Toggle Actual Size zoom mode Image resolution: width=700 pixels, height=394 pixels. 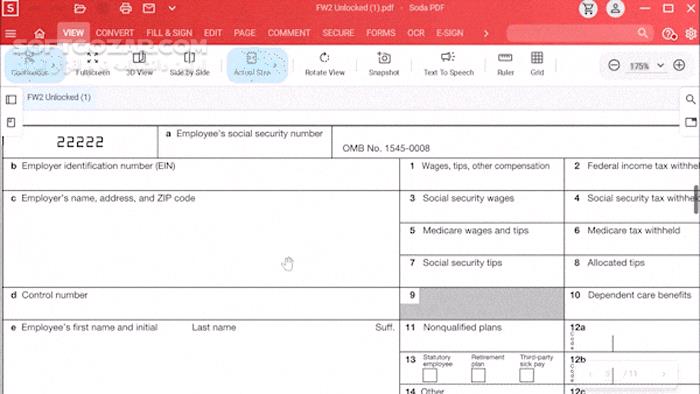pyautogui.click(x=252, y=65)
